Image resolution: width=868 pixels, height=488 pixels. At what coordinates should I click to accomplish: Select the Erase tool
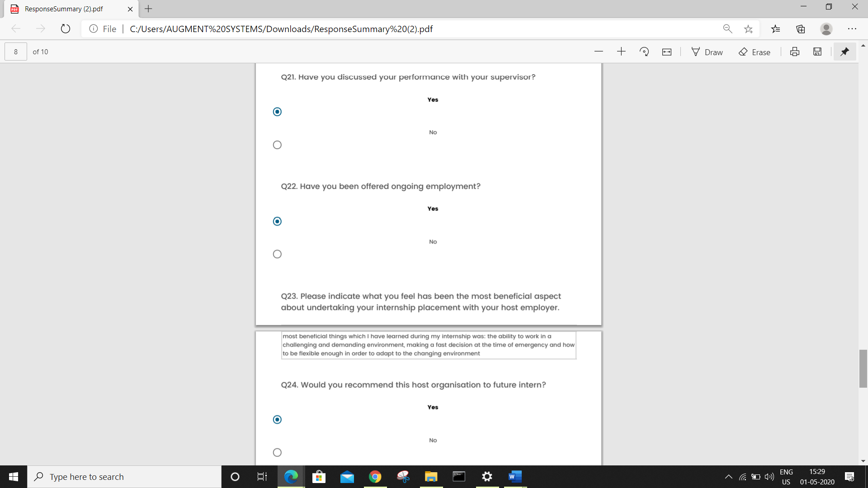pyautogui.click(x=754, y=52)
